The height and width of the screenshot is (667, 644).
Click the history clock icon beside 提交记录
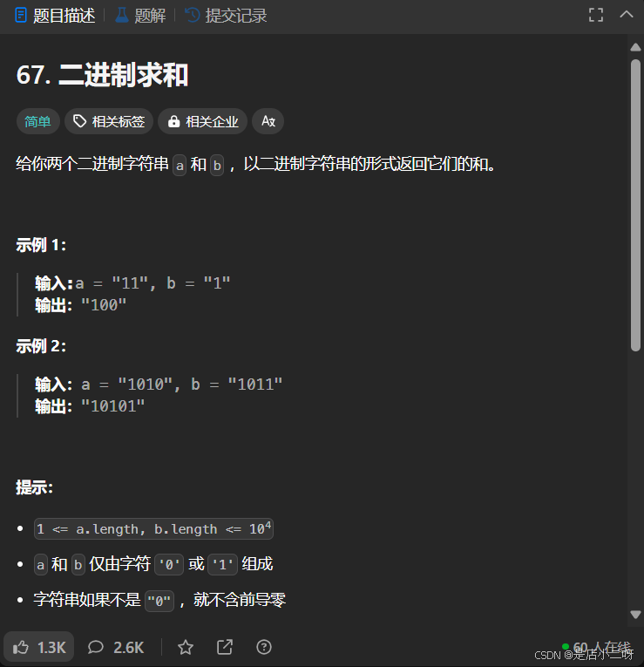click(193, 16)
